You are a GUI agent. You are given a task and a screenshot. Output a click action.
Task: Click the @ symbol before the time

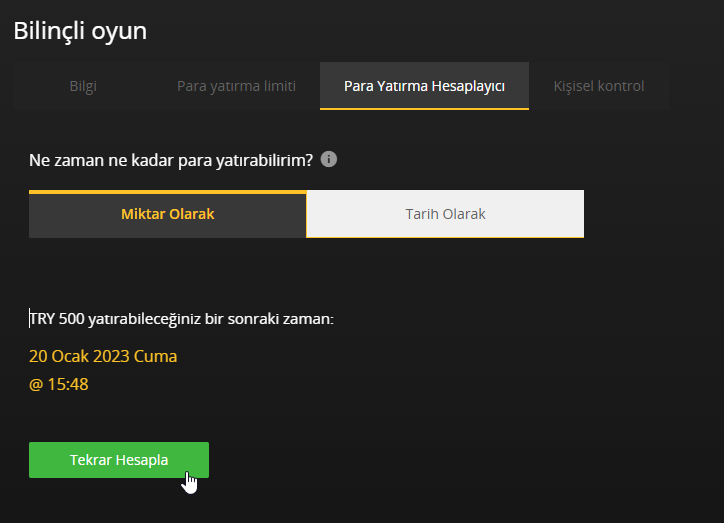coord(36,384)
